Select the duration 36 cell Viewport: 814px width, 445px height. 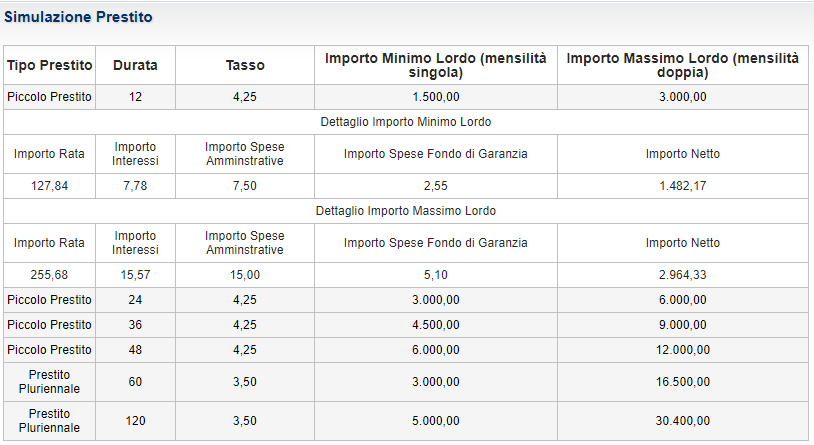pos(135,325)
